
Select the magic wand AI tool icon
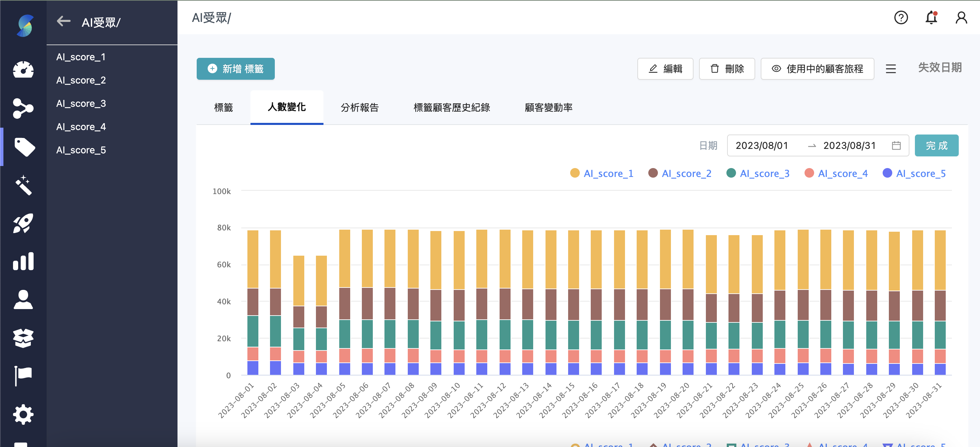tap(23, 185)
